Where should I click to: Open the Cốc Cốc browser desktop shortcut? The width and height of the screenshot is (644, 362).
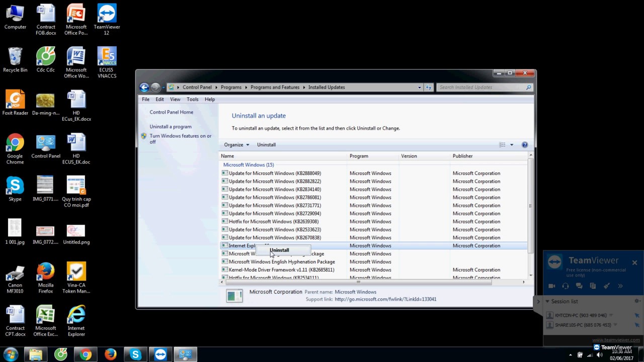46,60
